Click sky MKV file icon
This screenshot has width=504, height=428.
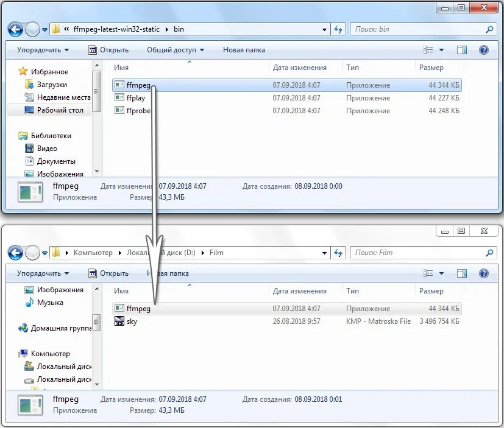click(x=119, y=321)
